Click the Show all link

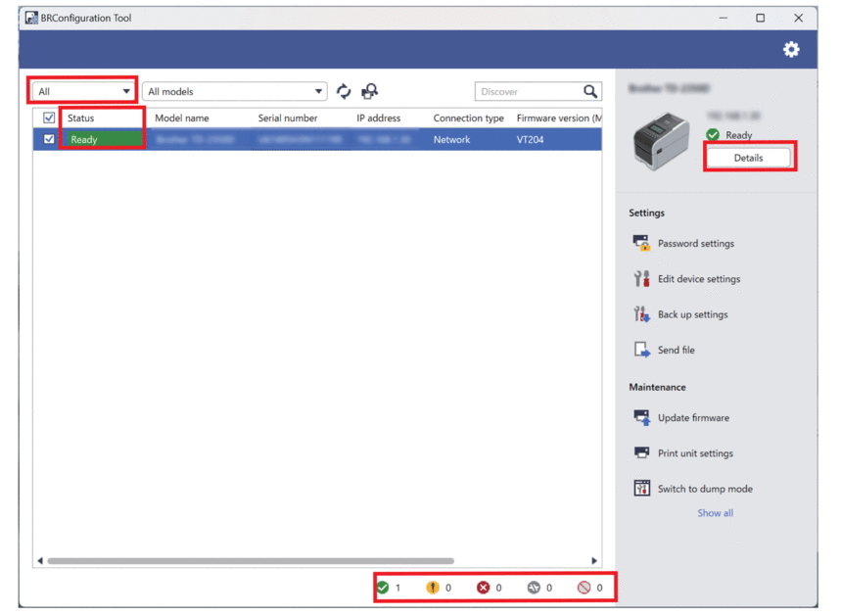coord(715,513)
